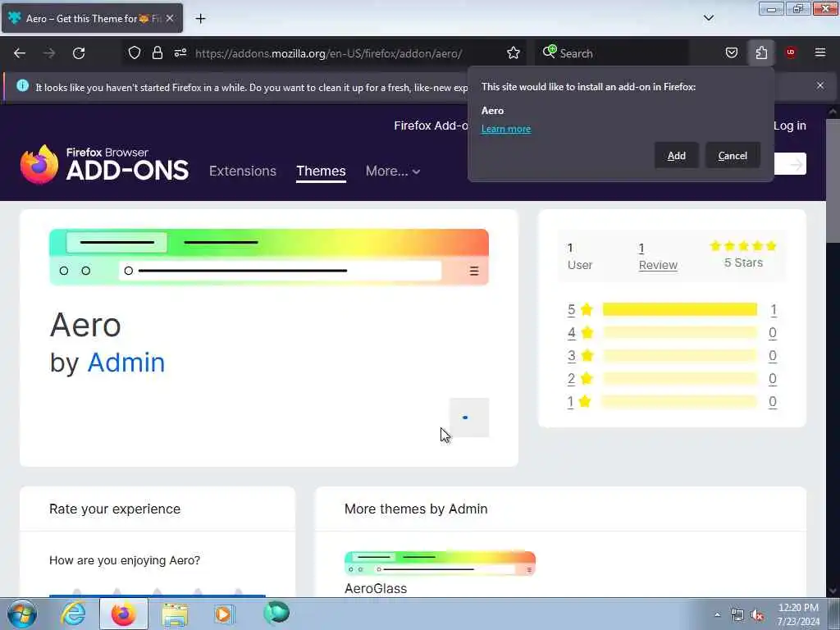Open the Extensions puzzle icon
840x630 pixels.
pyautogui.click(x=761, y=52)
